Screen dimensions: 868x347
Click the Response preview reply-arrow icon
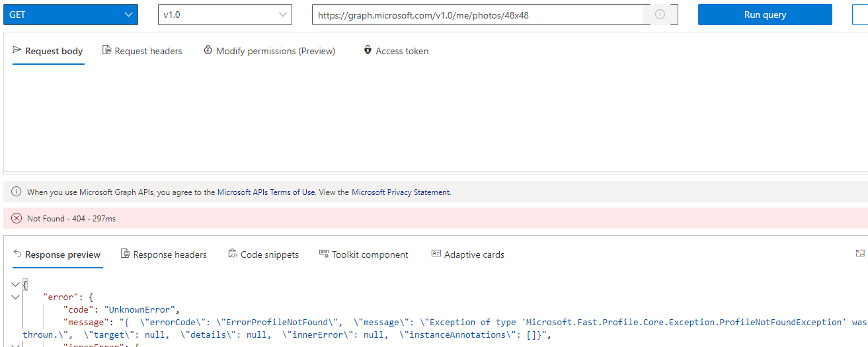coord(17,254)
